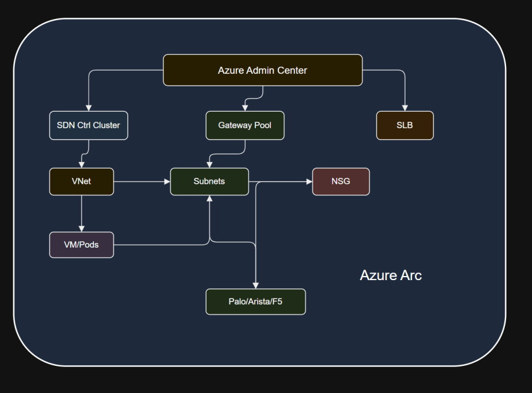Click the Subnets node
The height and width of the screenshot is (393, 532).
click(x=209, y=181)
